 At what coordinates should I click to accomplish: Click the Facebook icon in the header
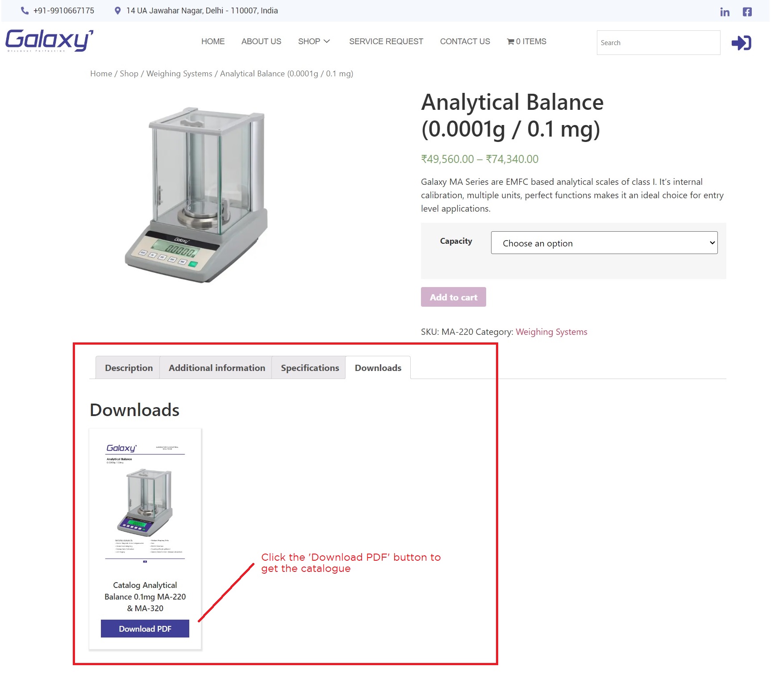click(x=747, y=12)
